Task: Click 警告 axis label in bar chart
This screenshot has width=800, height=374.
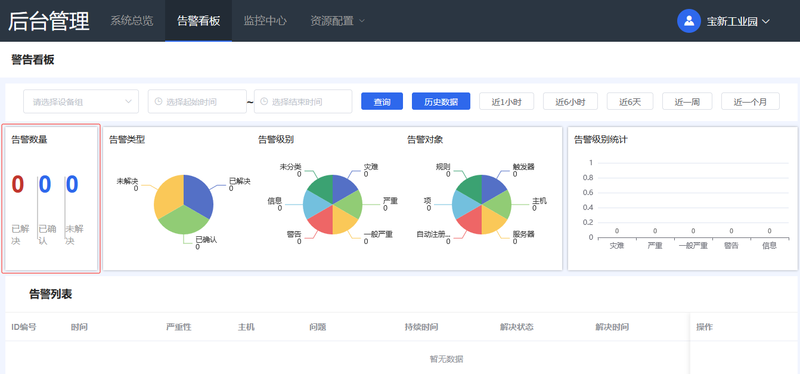Action: pos(731,246)
